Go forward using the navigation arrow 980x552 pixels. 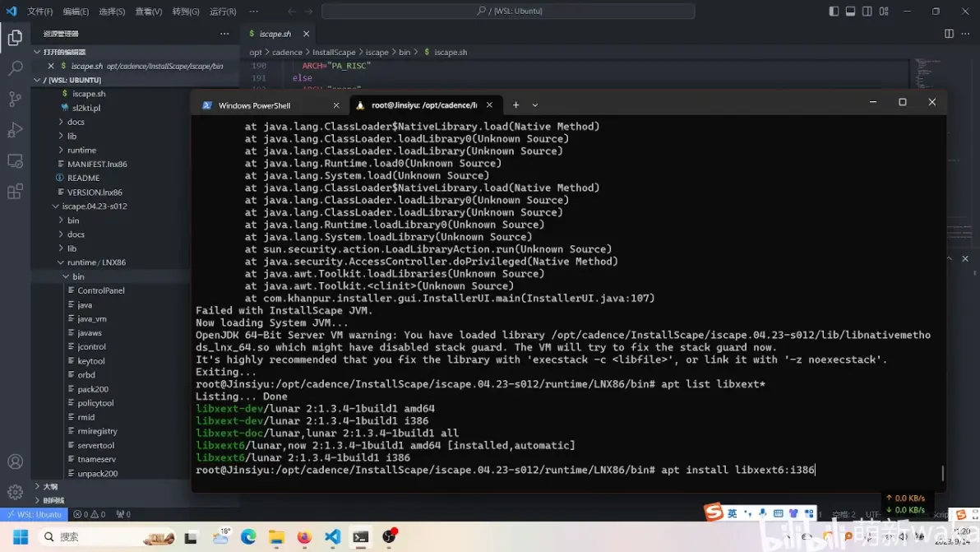click(309, 12)
